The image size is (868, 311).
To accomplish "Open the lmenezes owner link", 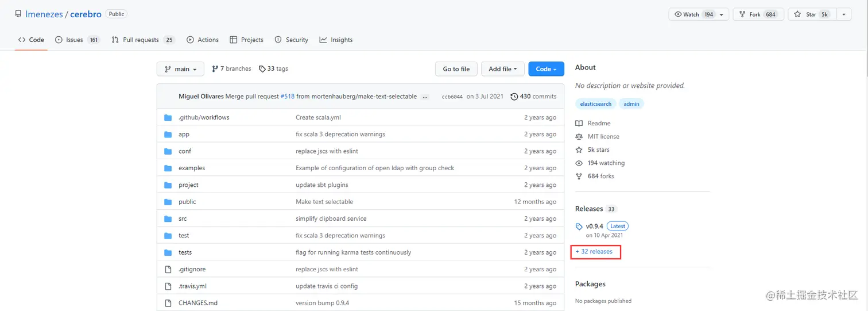I will tap(44, 14).
